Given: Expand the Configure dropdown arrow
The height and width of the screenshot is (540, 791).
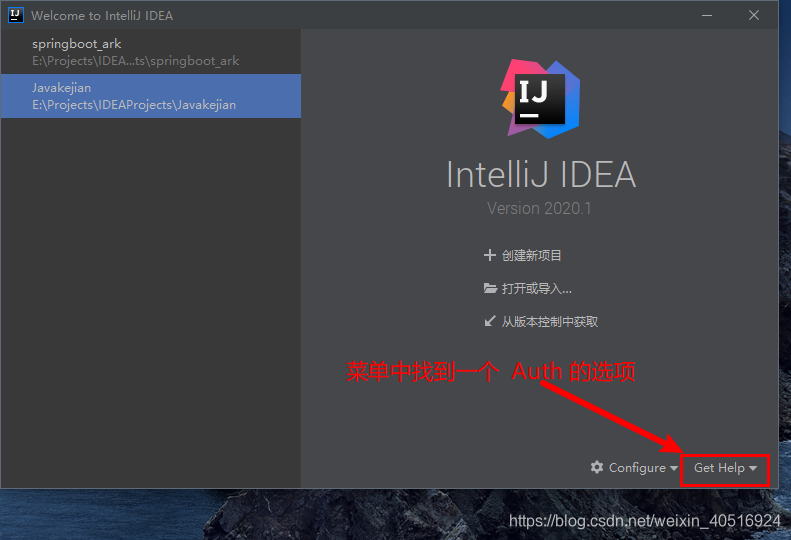Looking at the screenshot, I should tap(673, 468).
